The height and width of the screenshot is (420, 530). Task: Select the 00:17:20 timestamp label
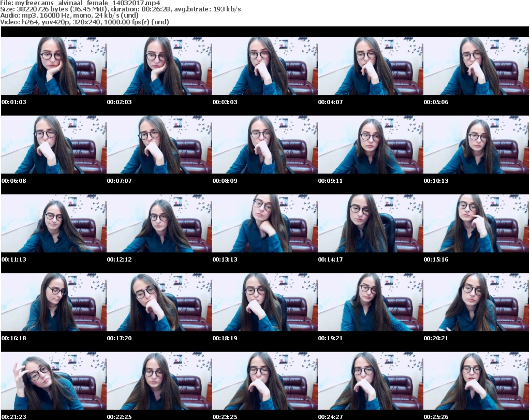click(x=120, y=338)
